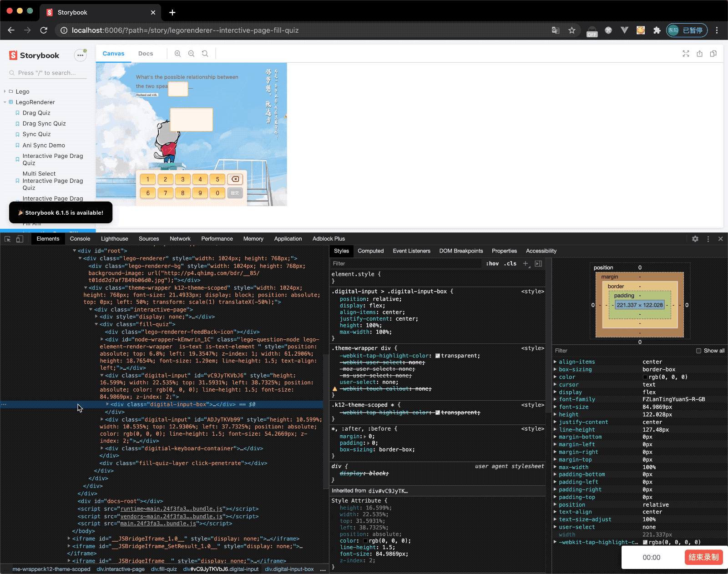Open breadcrumb overflow ellipsis in DevTools
Screen dimensions: 728x574
323,569
